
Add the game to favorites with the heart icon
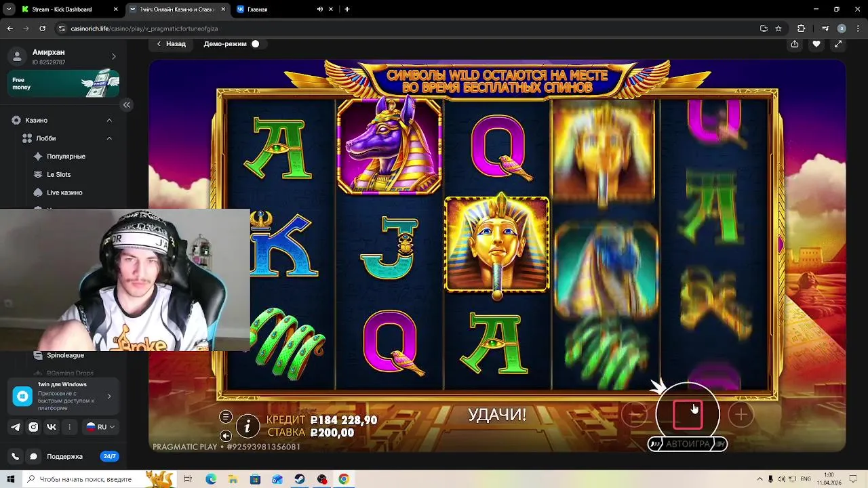(816, 44)
